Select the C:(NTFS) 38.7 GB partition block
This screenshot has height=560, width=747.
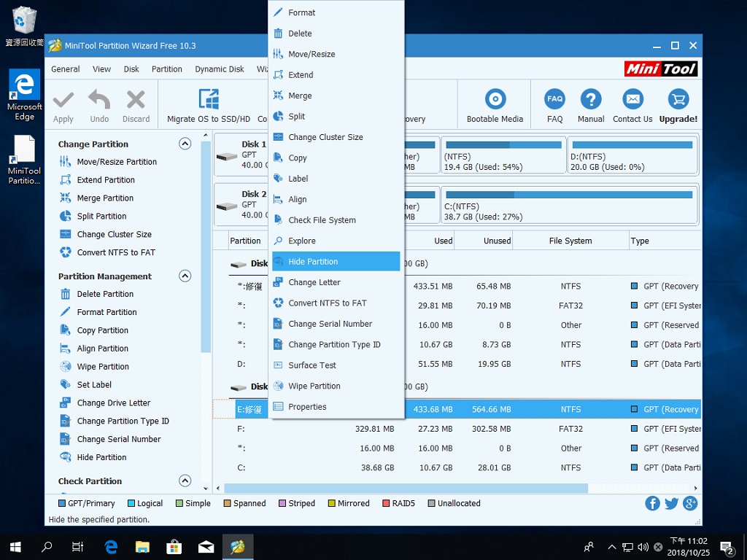coord(569,205)
